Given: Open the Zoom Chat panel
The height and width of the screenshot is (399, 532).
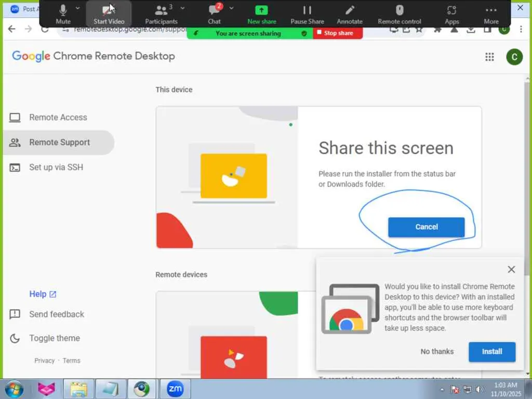Looking at the screenshot, I should pyautogui.click(x=214, y=14).
